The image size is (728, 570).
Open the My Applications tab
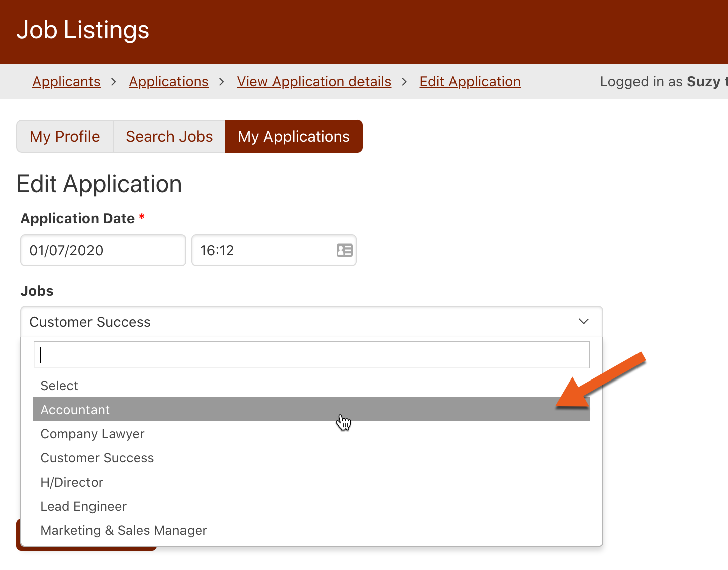click(x=294, y=136)
